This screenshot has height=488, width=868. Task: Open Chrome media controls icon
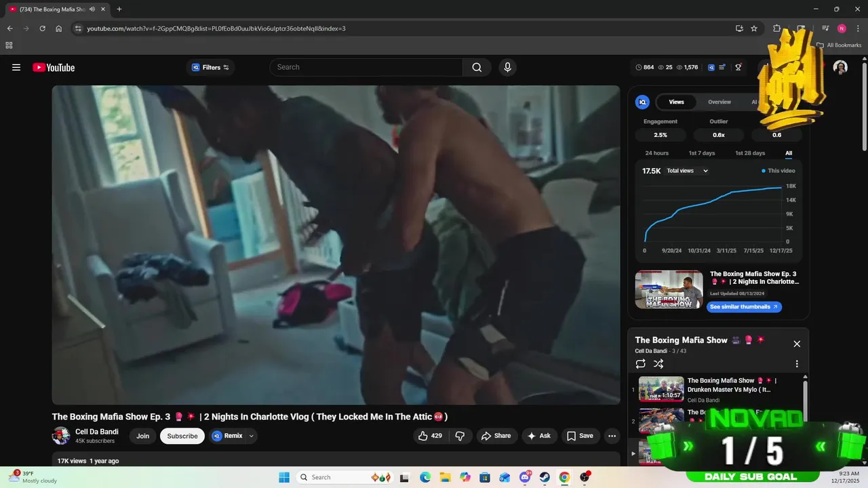click(x=825, y=28)
